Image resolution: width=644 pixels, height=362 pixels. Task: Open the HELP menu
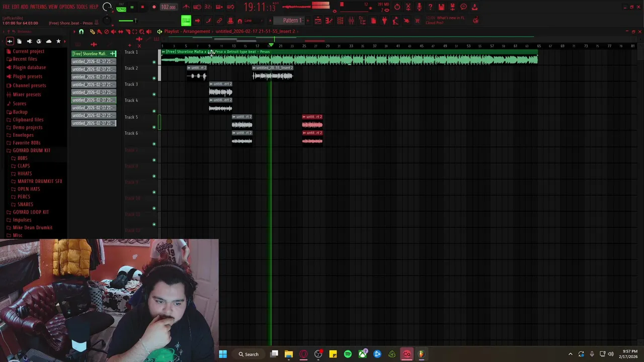pos(94,7)
